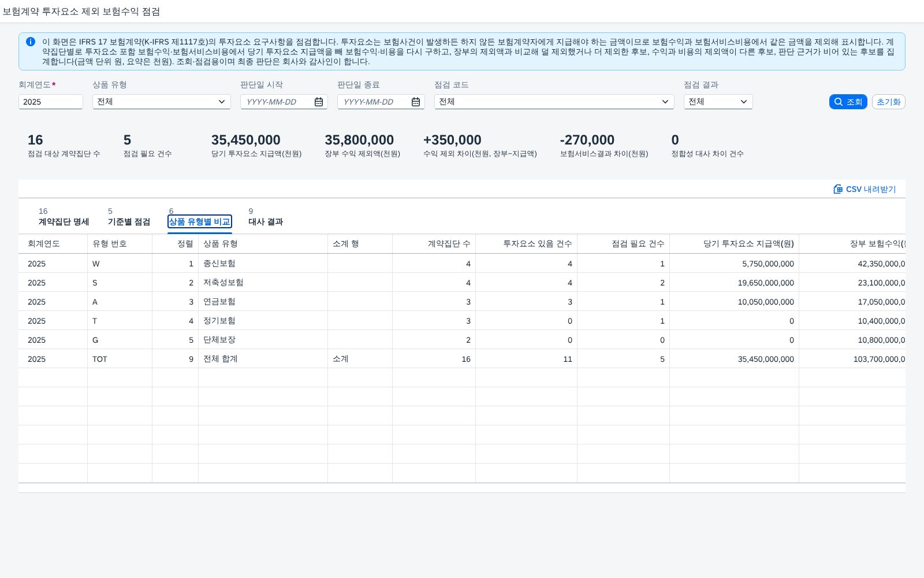Click the blue information icon in the banner
The height and width of the screenshot is (578, 924).
click(x=31, y=42)
